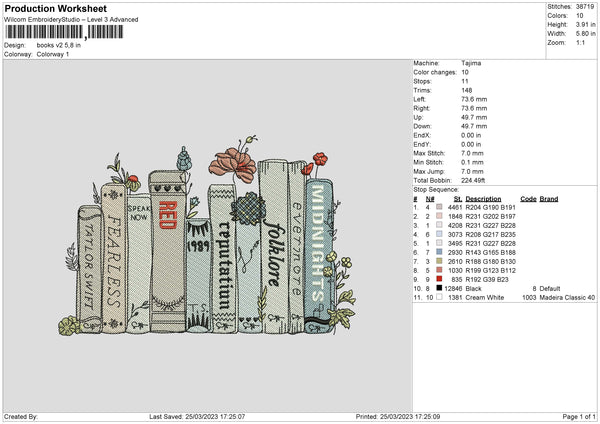Click the Zoom value '1:1'
This screenshot has width=600, height=424.
coord(580,42)
